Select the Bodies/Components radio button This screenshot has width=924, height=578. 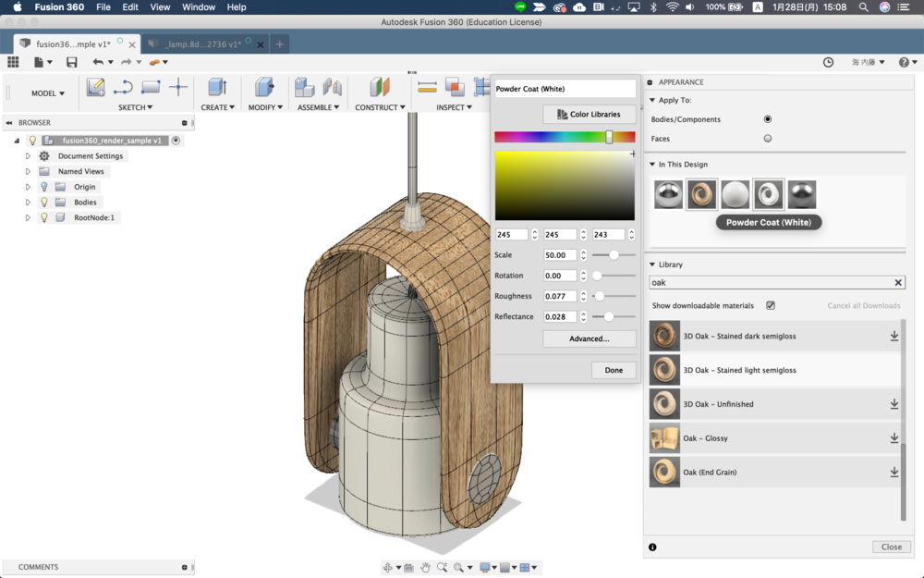click(x=767, y=119)
